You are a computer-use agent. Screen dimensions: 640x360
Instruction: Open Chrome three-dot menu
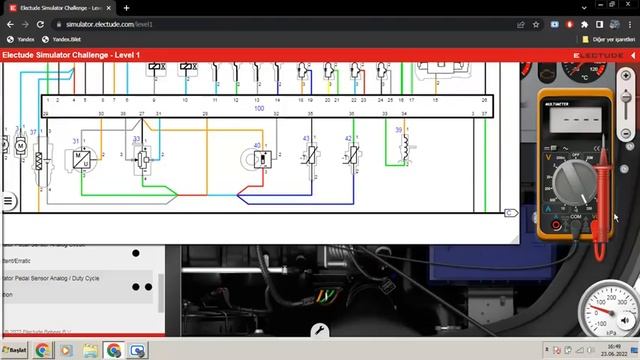point(630,25)
